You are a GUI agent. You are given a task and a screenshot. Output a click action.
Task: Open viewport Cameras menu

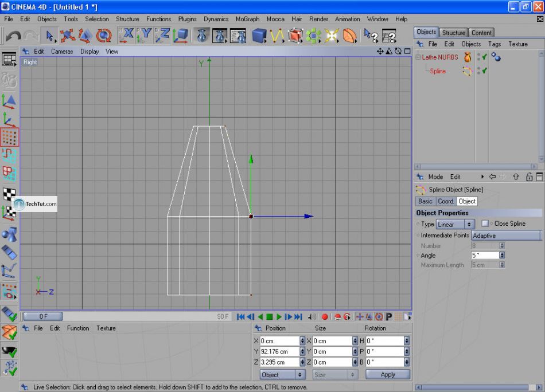(62, 52)
